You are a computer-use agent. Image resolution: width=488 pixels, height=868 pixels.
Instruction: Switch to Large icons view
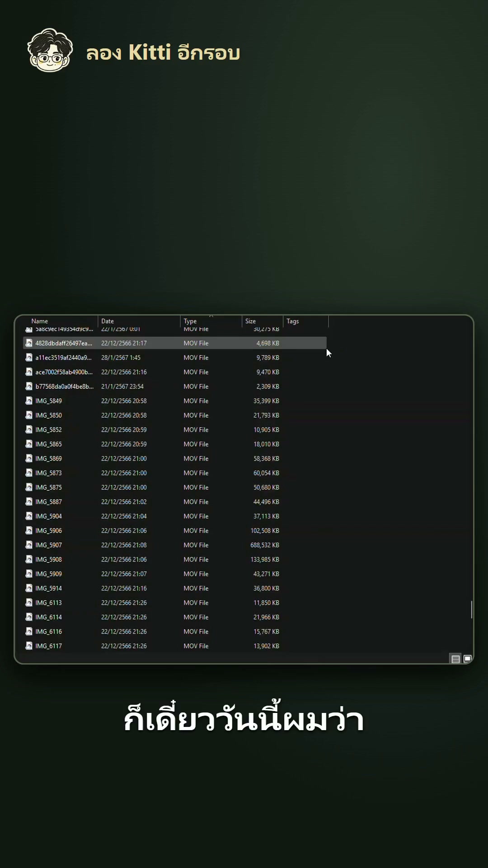(468, 659)
